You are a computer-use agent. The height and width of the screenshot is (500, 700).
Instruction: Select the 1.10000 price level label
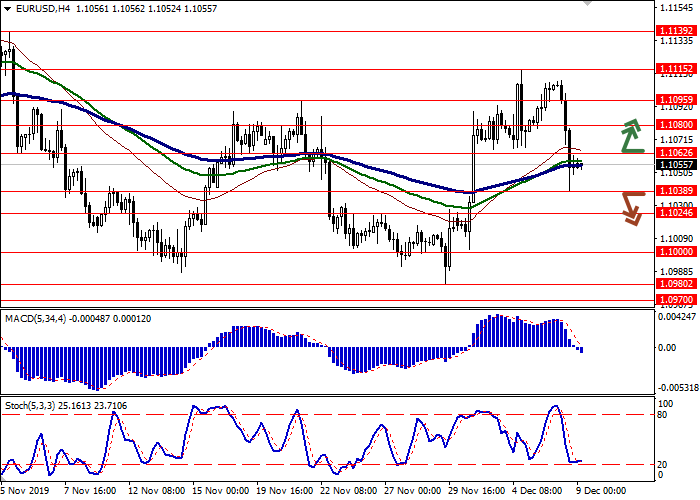click(x=676, y=253)
